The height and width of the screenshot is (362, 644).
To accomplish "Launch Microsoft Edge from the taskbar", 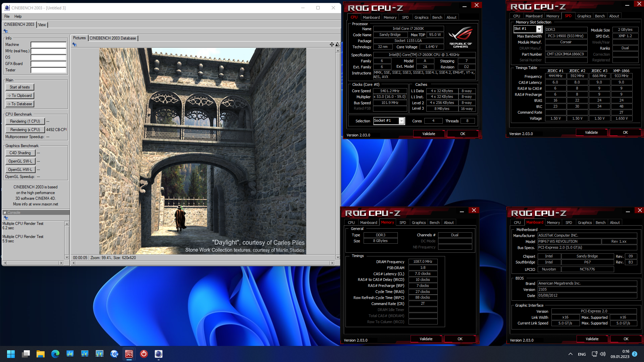I will click(x=55, y=354).
